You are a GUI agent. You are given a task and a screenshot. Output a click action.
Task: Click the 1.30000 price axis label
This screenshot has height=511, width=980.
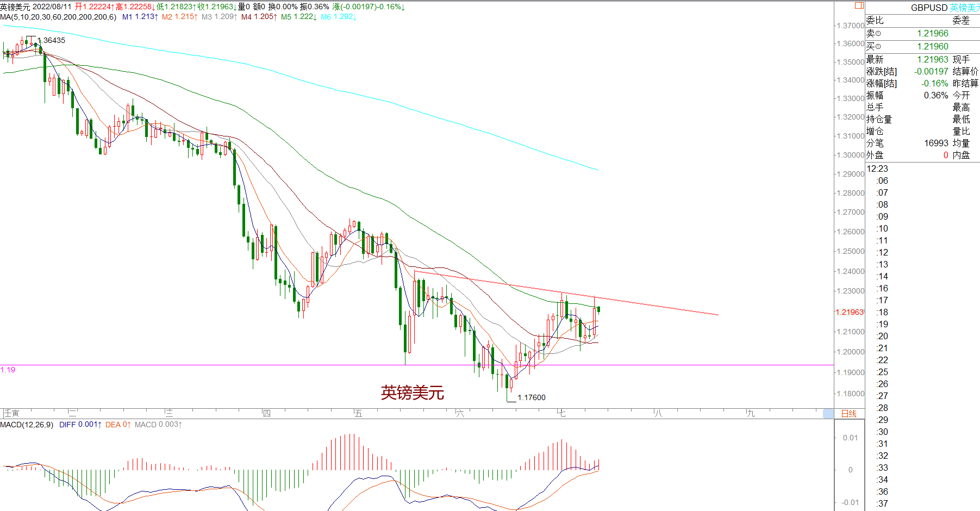[x=850, y=155]
